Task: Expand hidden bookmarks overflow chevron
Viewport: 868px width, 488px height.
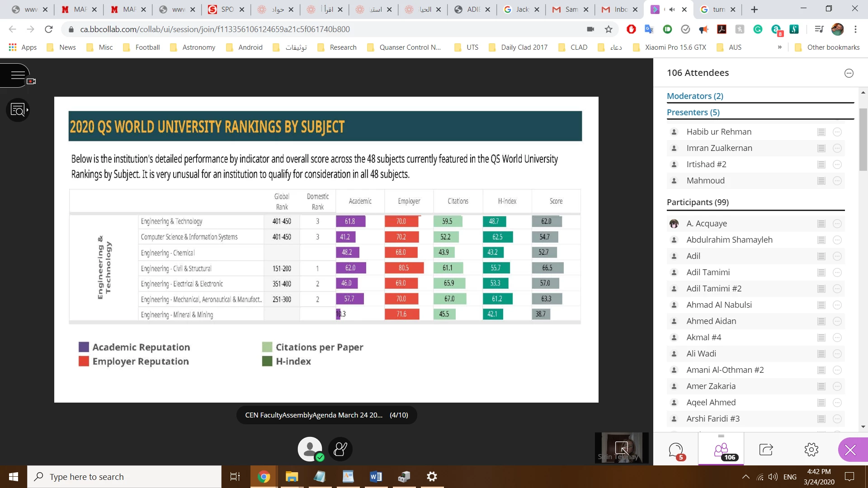Action: pyautogui.click(x=779, y=47)
